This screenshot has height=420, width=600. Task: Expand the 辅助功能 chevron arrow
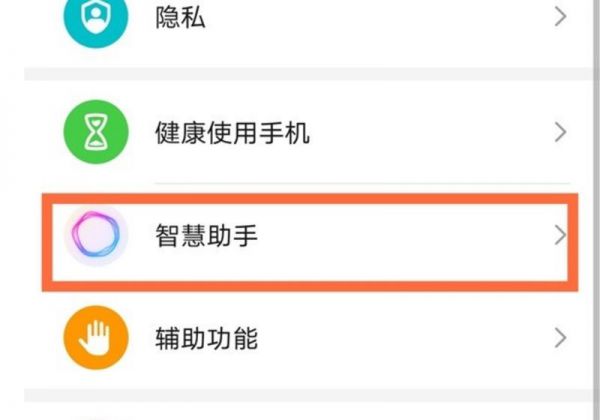pyautogui.click(x=560, y=337)
